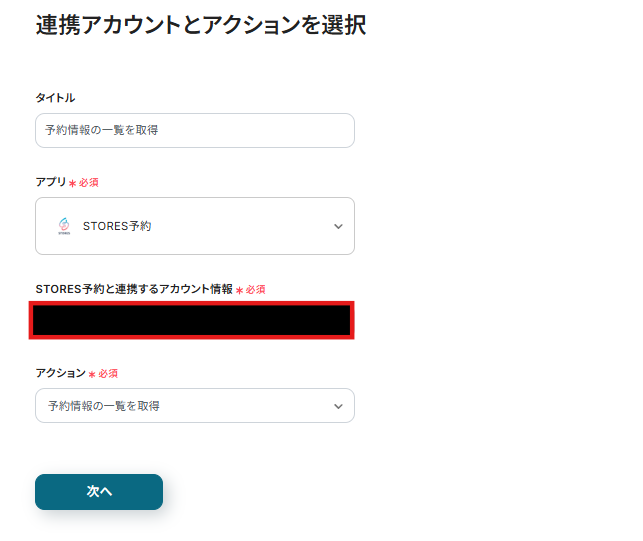This screenshot has height=541, width=643.
Task: Click the タイトル field label
Action: (55, 98)
